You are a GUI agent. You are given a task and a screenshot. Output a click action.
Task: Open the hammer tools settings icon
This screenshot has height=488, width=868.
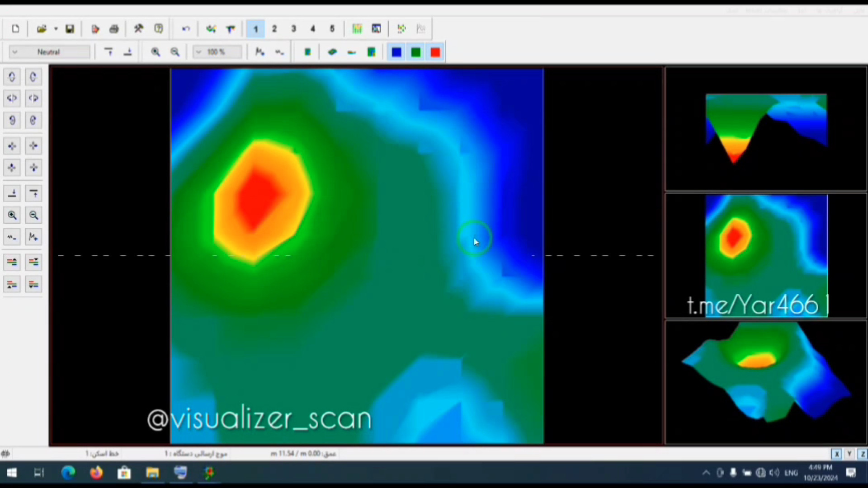pos(139,29)
